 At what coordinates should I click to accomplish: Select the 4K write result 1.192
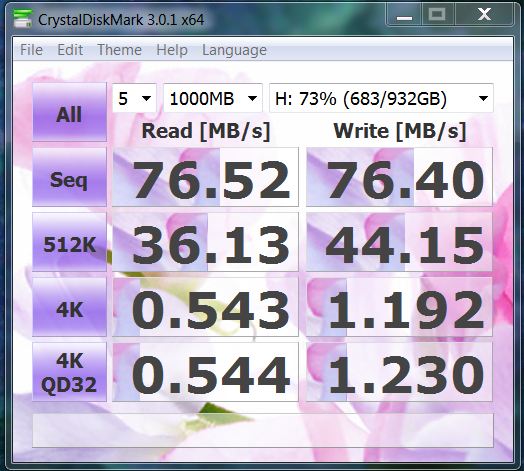(399, 307)
